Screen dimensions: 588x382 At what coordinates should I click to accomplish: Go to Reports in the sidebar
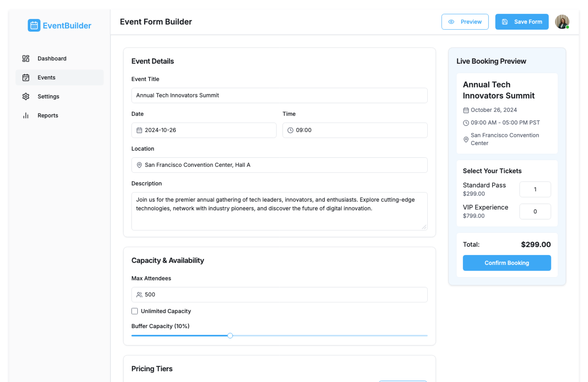coord(48,115)
